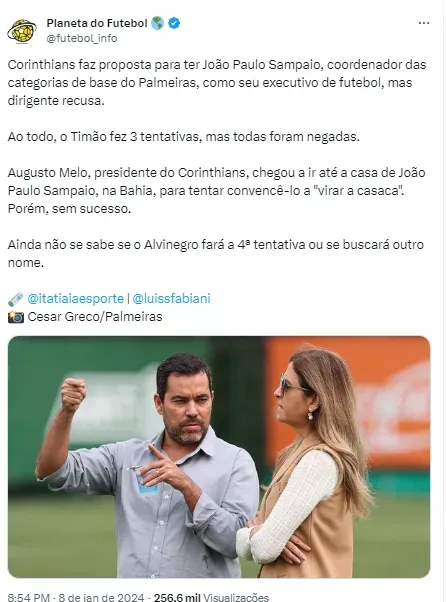Click the paragraph 'Ainda não se sabe'
Screen dimensions: 446x602
click(216, 254)
